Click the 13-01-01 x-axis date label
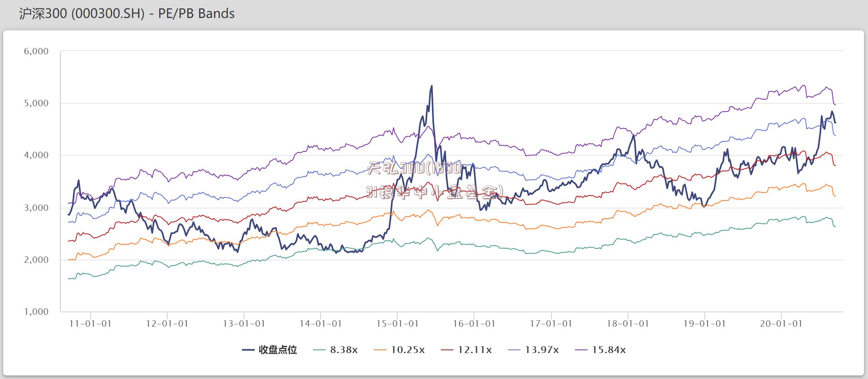 (x=244, y=323)
